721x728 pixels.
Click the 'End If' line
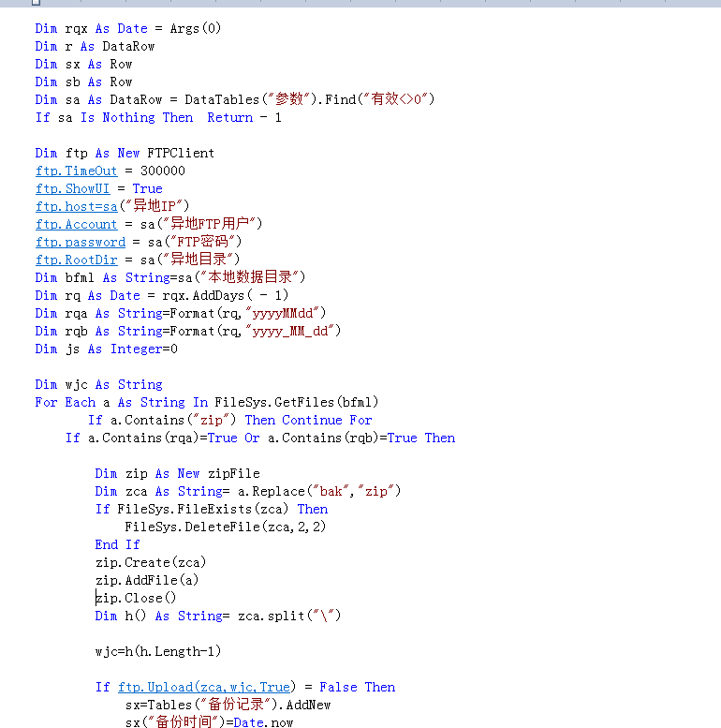pyautogui.click(x=117, y=544)
